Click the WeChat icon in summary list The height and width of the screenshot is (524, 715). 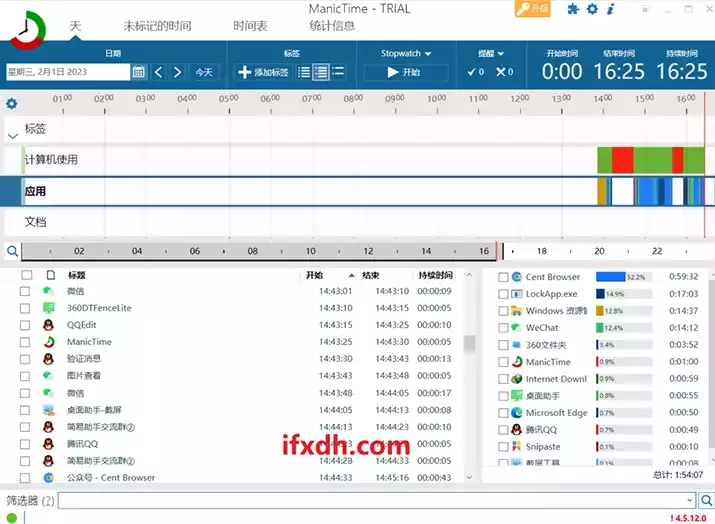coord(516,327)
